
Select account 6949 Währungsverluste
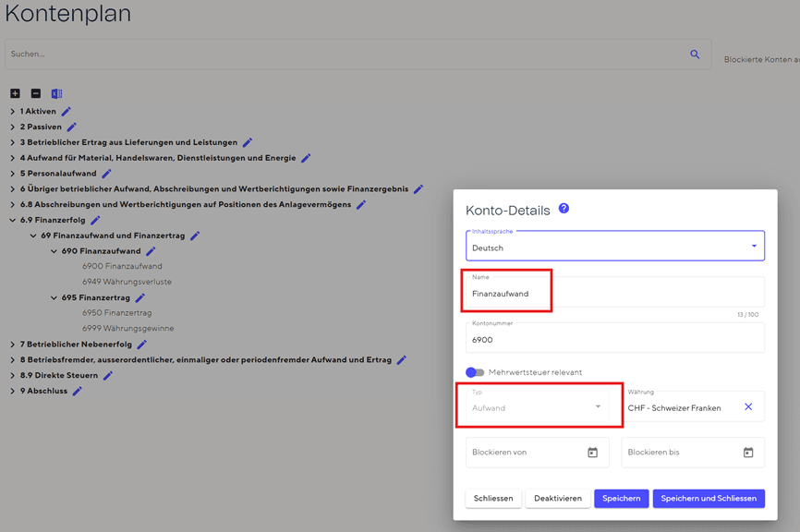tap(127, 282)
